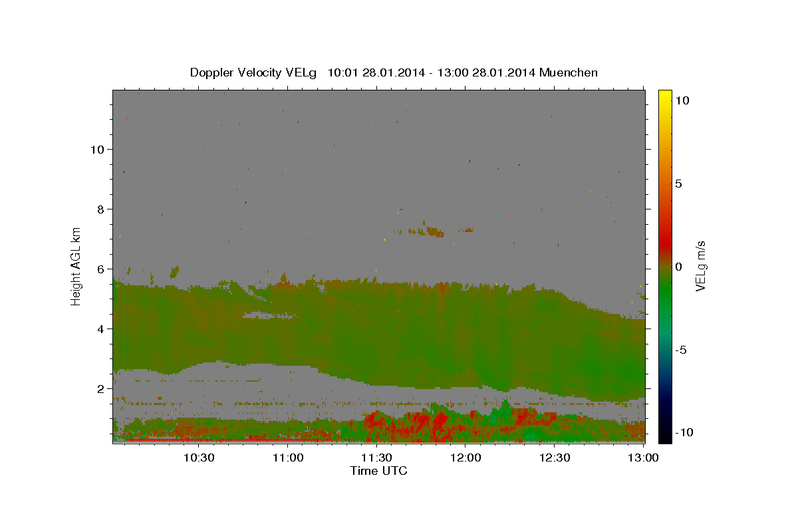The image size is (798, 532).
Task: Click the small orange echo near 7 km
Action: point(434,232)
